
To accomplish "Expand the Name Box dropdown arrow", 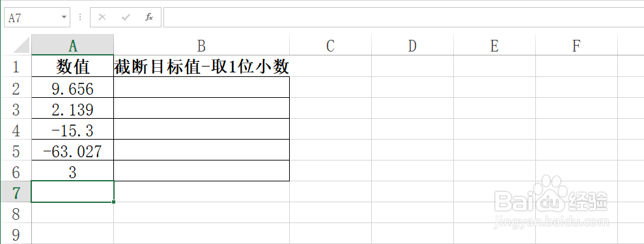I will point(64,17).
